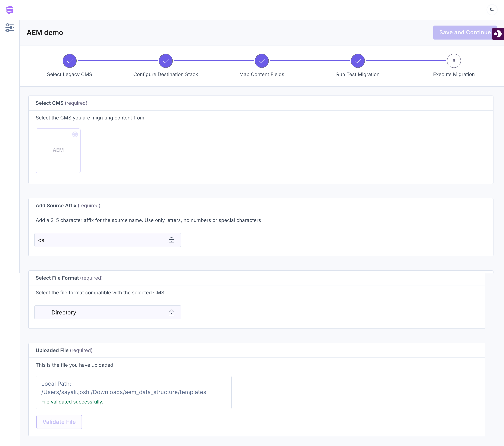The image size is (504, 446).
Task: Select step 5 Execute Migration circle
Action: tap(454, 61)
